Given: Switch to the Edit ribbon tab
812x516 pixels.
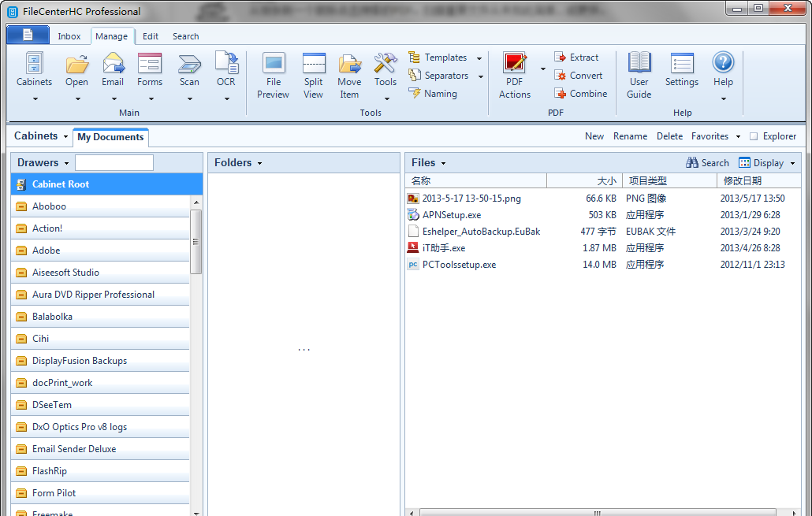Looking at the screenshot, I should point(151,36).
